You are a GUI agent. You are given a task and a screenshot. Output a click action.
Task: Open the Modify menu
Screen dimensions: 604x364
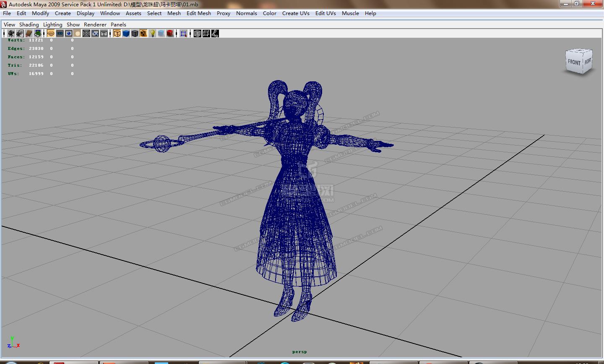41,13
